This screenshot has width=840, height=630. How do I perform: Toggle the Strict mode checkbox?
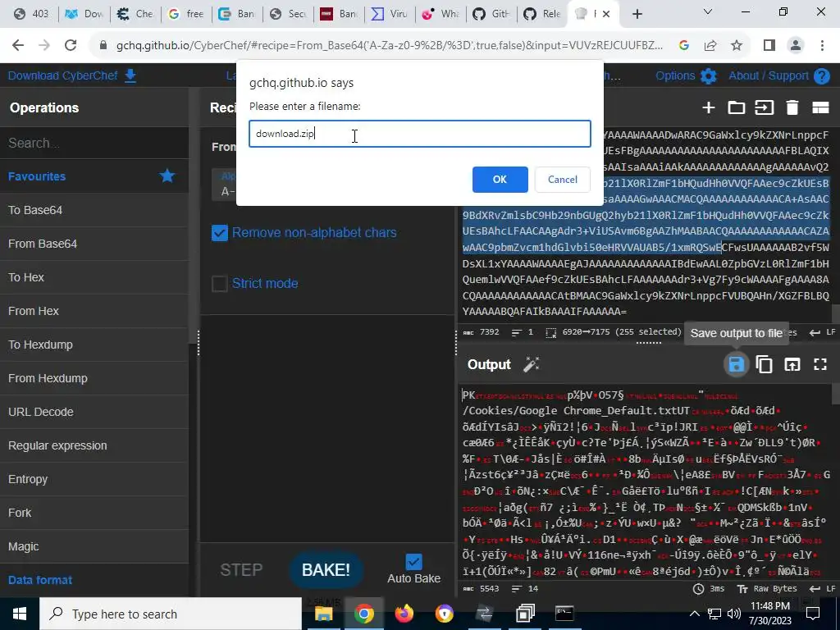[x=220, y=283]
